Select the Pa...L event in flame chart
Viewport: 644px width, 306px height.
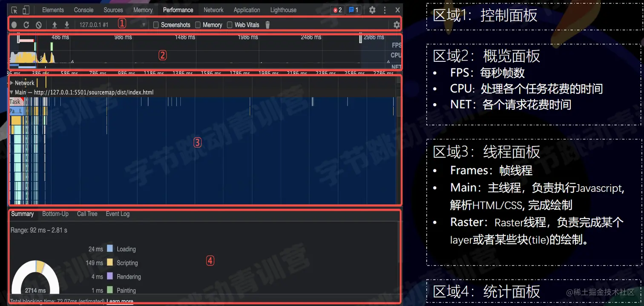pyautogui.click(x=16, y=111)
